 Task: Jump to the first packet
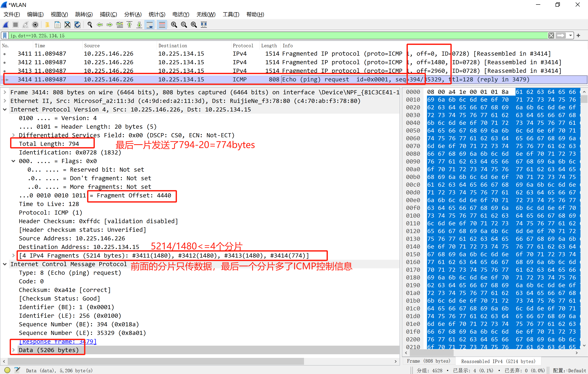[x=129, y=25]
